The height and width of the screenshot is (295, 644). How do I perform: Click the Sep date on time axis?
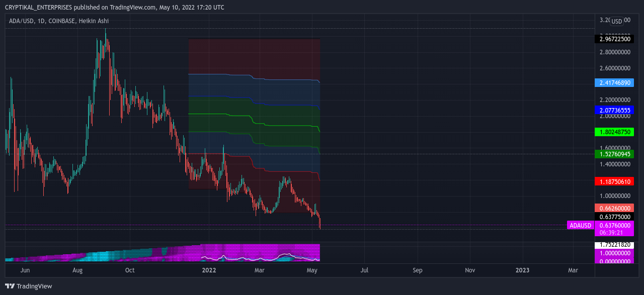(417, 270)
